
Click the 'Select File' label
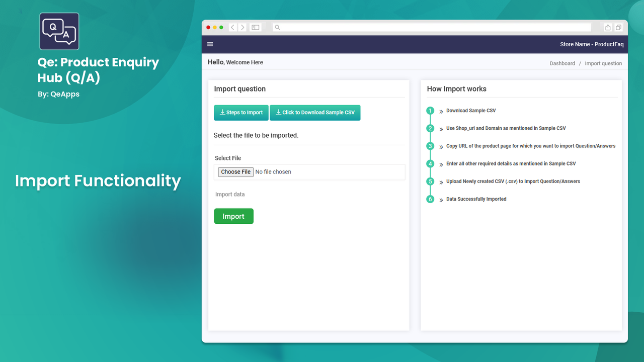click(228, 158)
